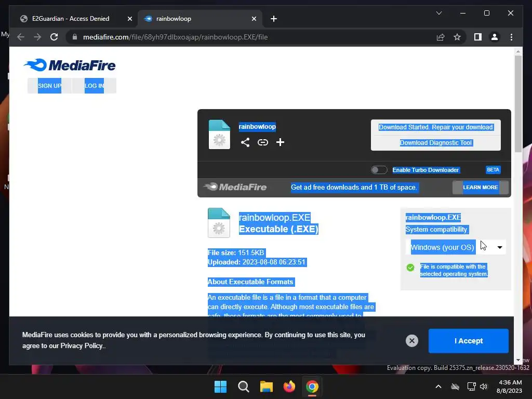Click the green compatibility checkmark icon

coord(410,268)
